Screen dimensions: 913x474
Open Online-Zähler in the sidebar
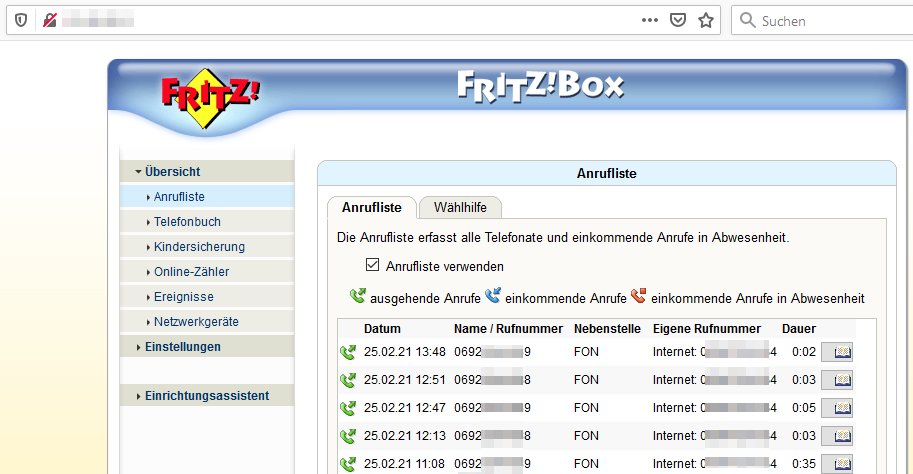click(207, 272)
